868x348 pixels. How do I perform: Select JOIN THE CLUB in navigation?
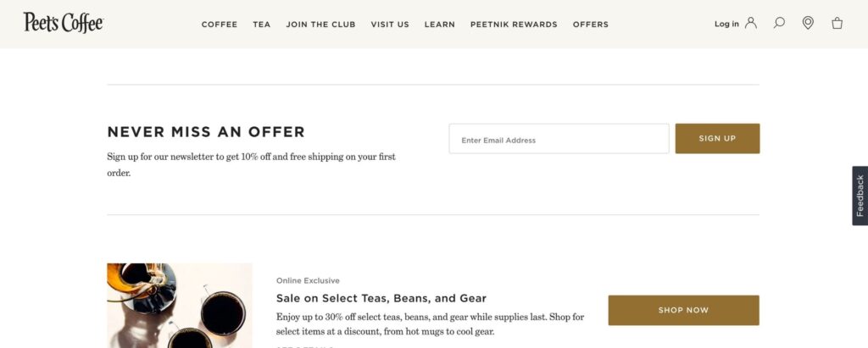tap(320, 25)
